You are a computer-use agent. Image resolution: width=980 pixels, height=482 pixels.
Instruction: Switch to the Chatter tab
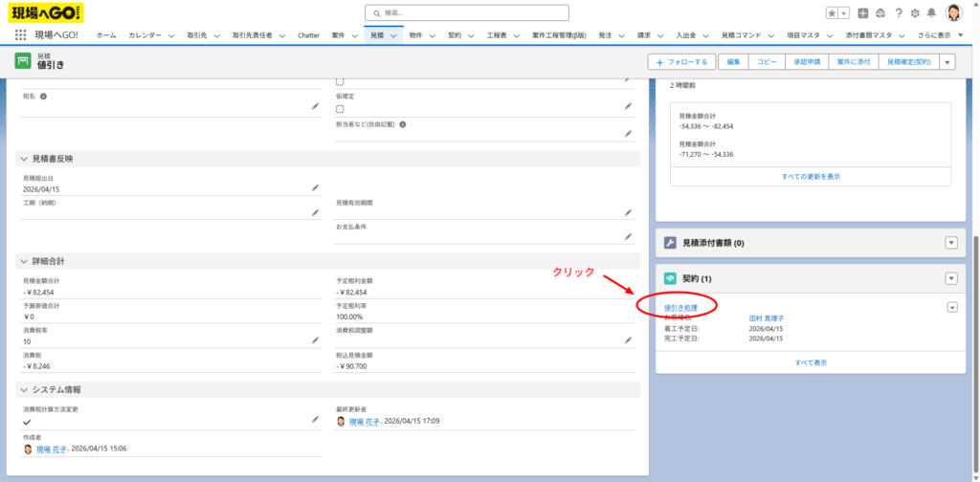pyautogui.click(x=308, y=34)
